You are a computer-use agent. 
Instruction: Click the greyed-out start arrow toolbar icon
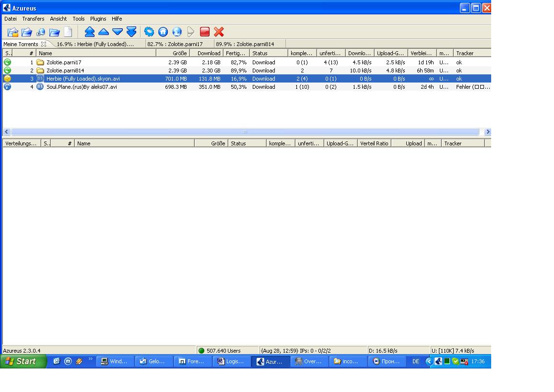[191, 32]
